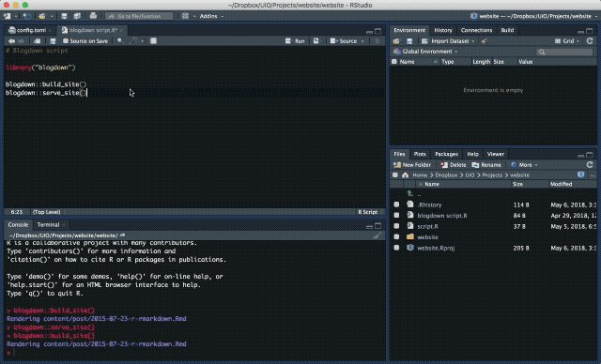Open the (Top Level) scope selector
Screen dimensions: 601x364
(48, 212)
